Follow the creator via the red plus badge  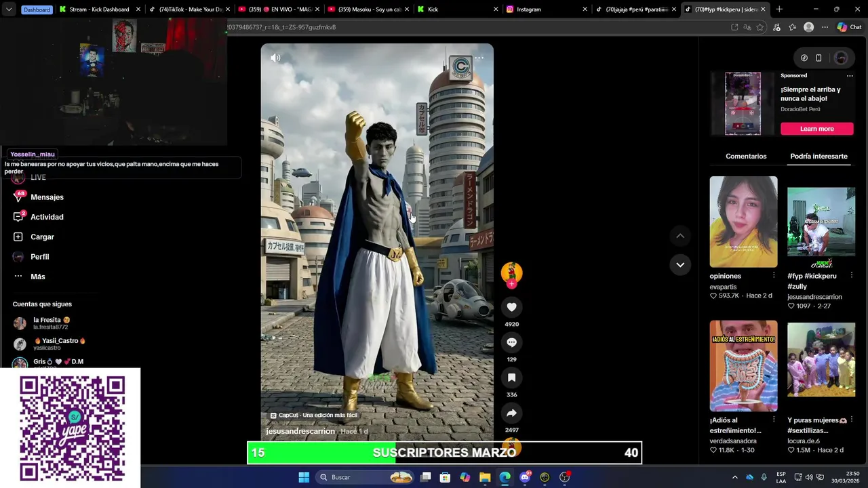tap(511, 284)
